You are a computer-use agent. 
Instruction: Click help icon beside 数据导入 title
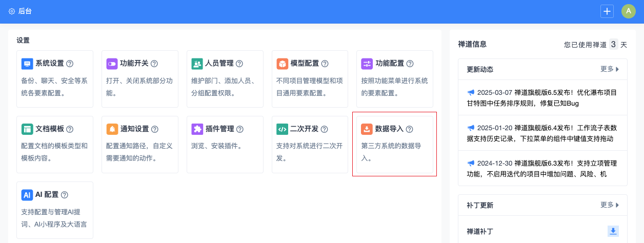point(409,129)
